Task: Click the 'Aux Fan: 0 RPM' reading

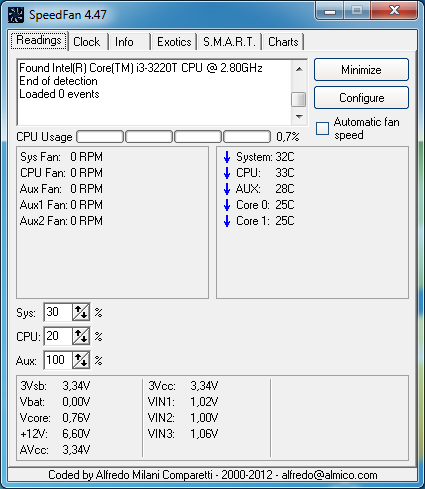Action: pyautogui.click(x=61, y=189)
